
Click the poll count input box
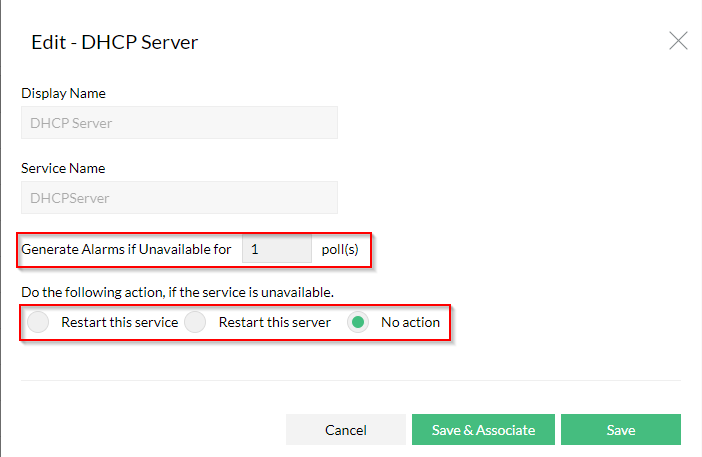[277, 249]
